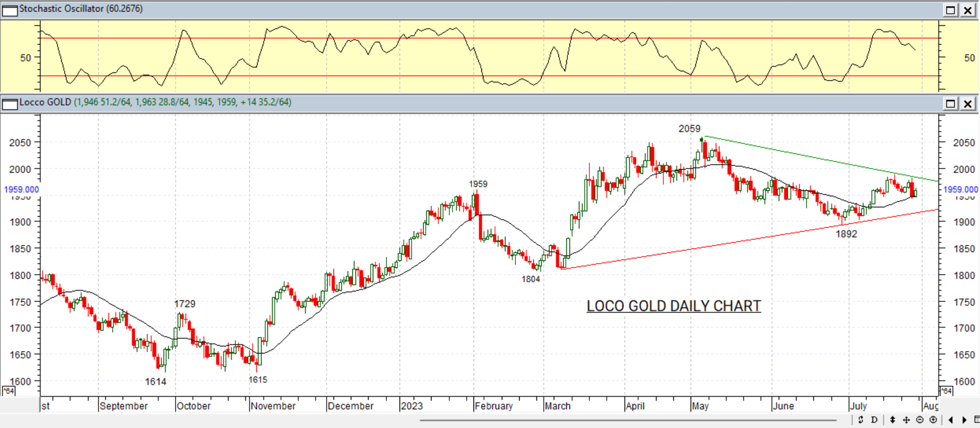
Task: Click the 2059 peak price label
Action: [689, 128]
